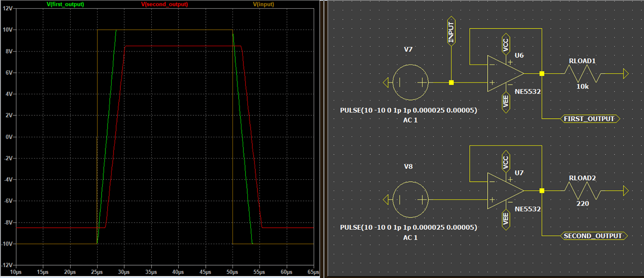Click the V(input) trace label
This screenshot has width=644, height=278.
tap(264, 4)
